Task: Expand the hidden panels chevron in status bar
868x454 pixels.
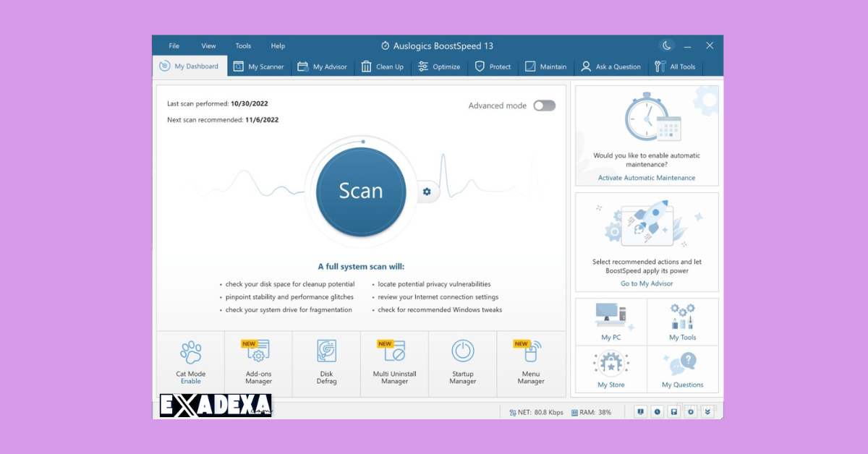Action: [x=707, y=411]
